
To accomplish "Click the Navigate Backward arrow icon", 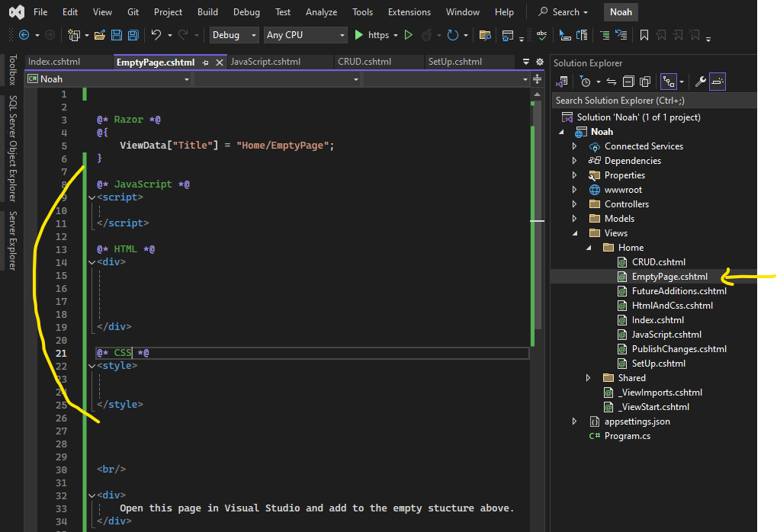I will point(24,35).
